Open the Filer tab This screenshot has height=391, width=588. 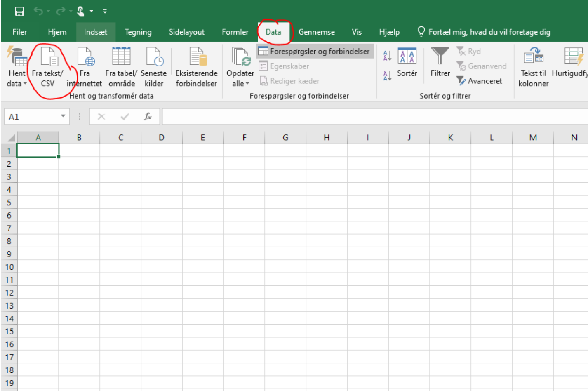click(x=20, y=32)
